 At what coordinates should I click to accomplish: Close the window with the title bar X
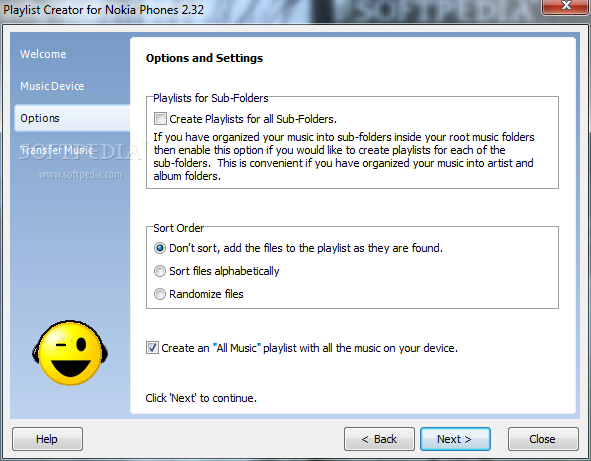tap(566, 6)
